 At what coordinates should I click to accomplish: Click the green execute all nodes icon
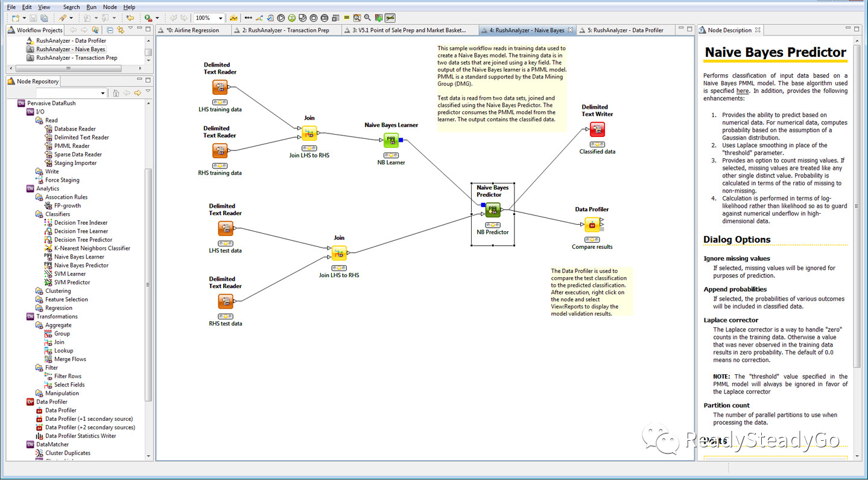tap(292, 18)
